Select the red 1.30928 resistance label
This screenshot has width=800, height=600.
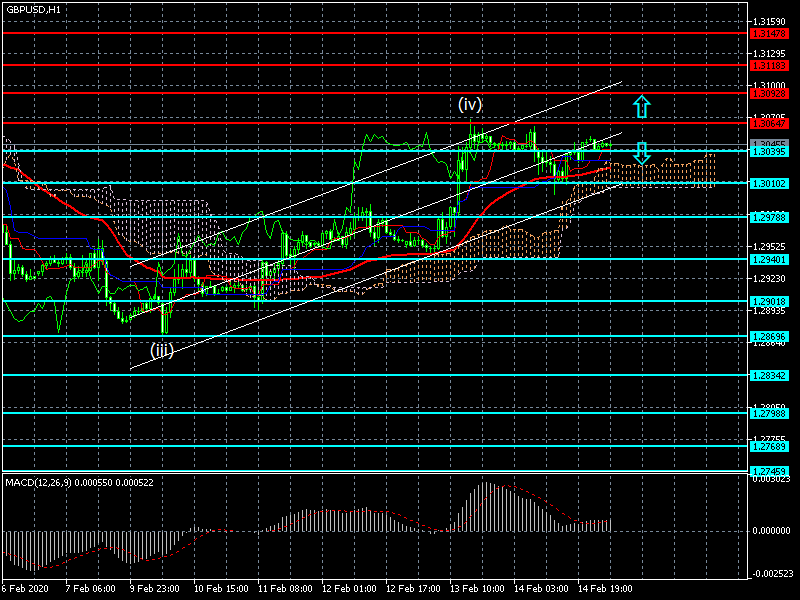pos(769,93)
